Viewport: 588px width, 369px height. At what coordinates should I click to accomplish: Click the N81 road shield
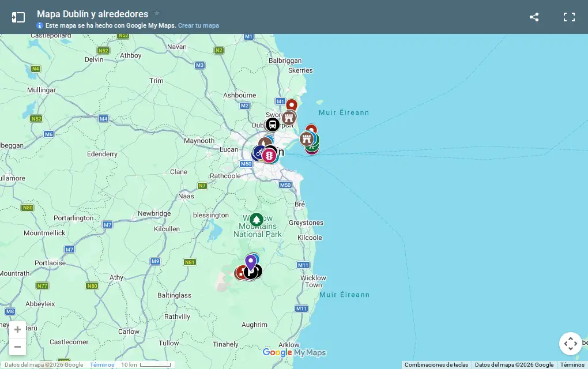point(190,262)
